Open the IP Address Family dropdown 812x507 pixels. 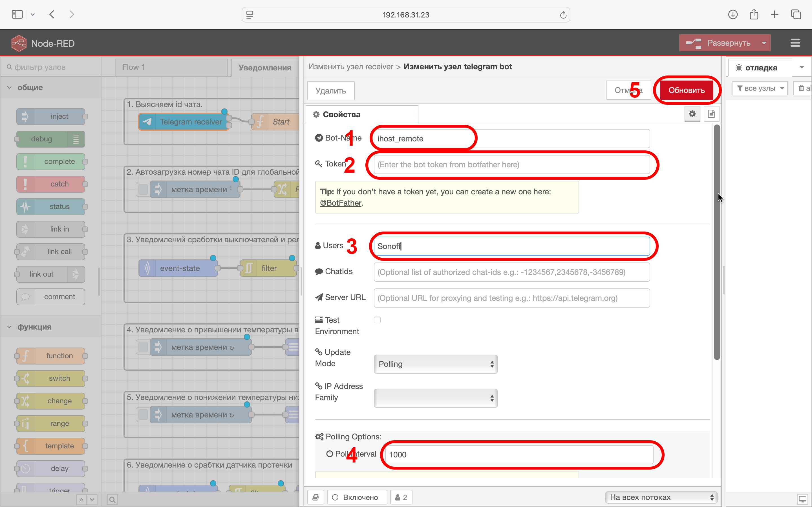coord(435,398)
